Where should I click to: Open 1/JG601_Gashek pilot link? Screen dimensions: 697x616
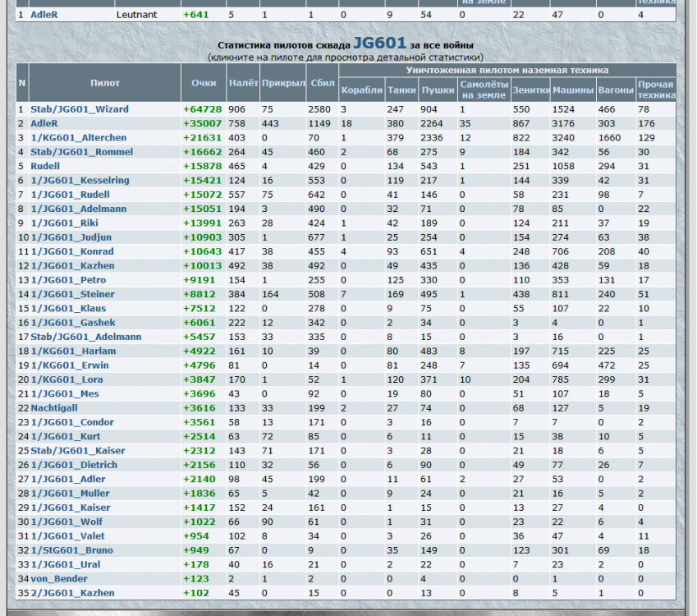point(73,323)
